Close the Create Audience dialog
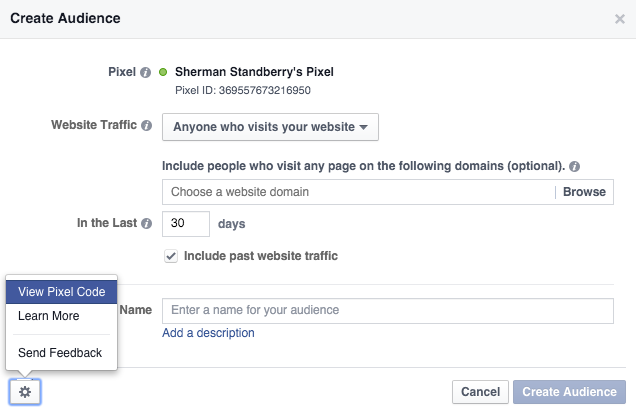 (x=619, y=18)
